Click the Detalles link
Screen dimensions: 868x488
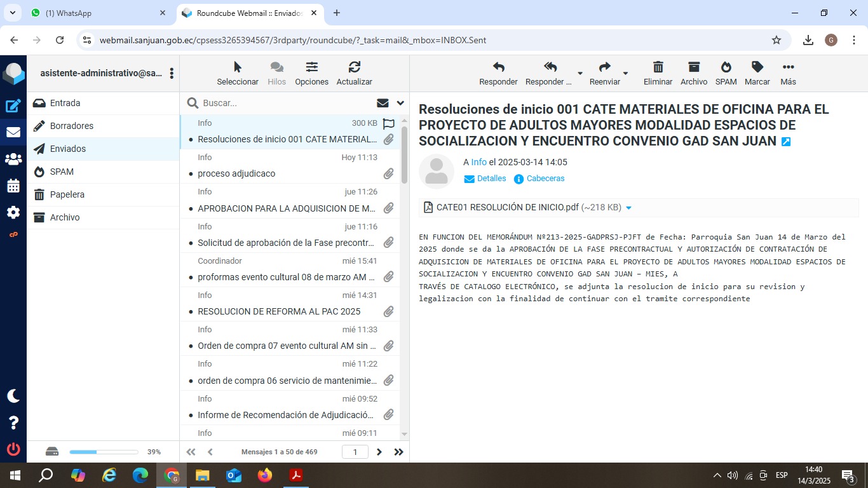(491, 179)
